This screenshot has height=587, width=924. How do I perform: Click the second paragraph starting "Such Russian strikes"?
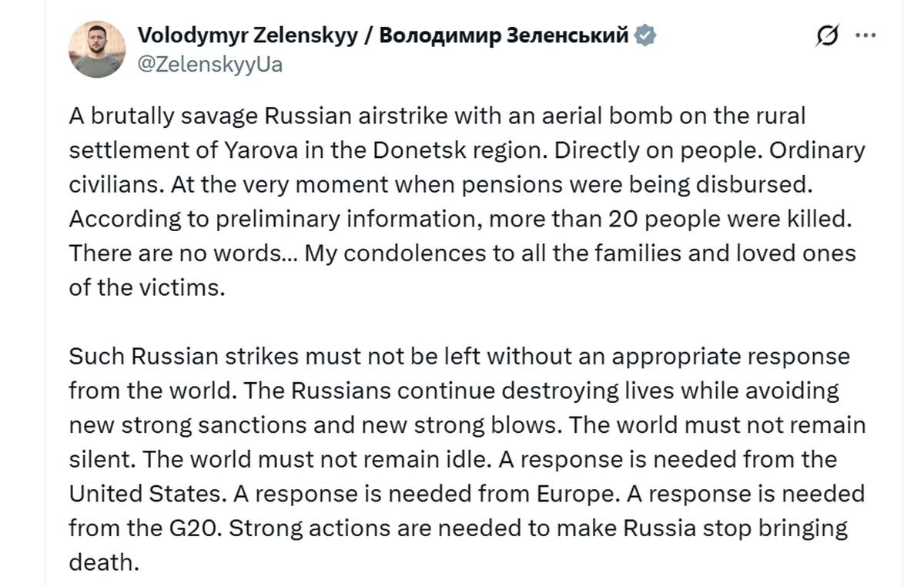(467, 459)
